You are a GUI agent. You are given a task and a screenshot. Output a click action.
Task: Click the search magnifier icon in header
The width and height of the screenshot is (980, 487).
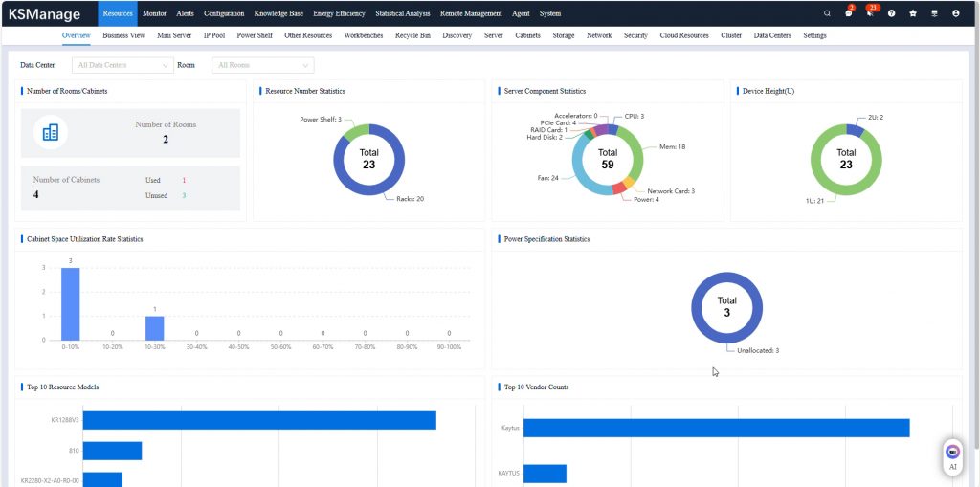[827, 13]
